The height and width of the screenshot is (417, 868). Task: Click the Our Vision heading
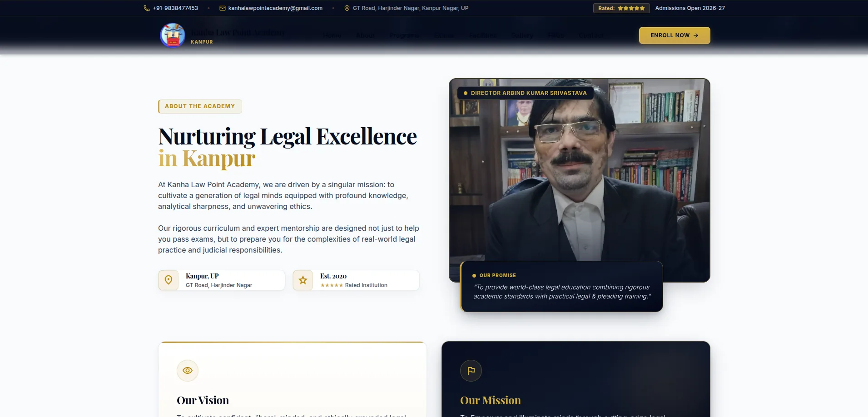coord(203,400)
